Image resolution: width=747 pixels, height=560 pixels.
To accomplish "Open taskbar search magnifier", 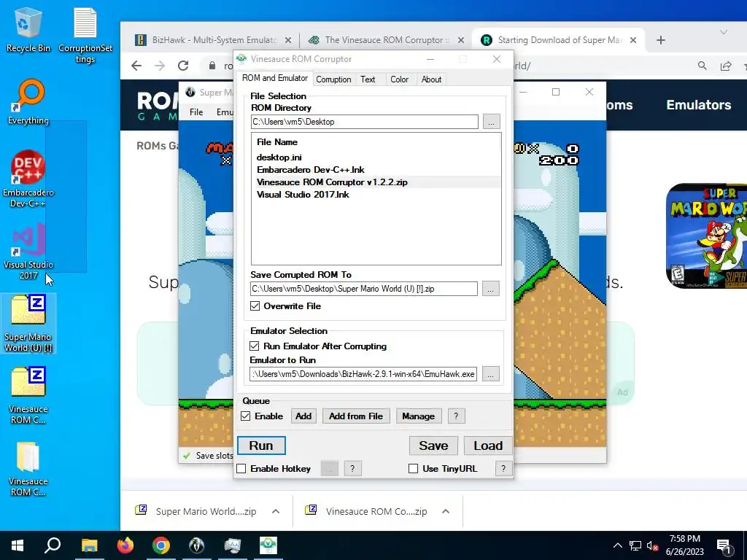I will 53,545.
